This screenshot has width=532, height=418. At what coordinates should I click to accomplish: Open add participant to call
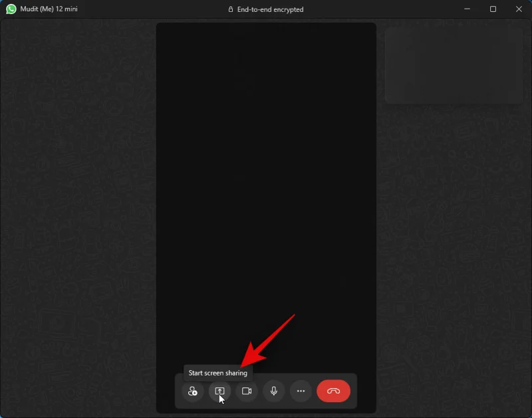[192, 391]
